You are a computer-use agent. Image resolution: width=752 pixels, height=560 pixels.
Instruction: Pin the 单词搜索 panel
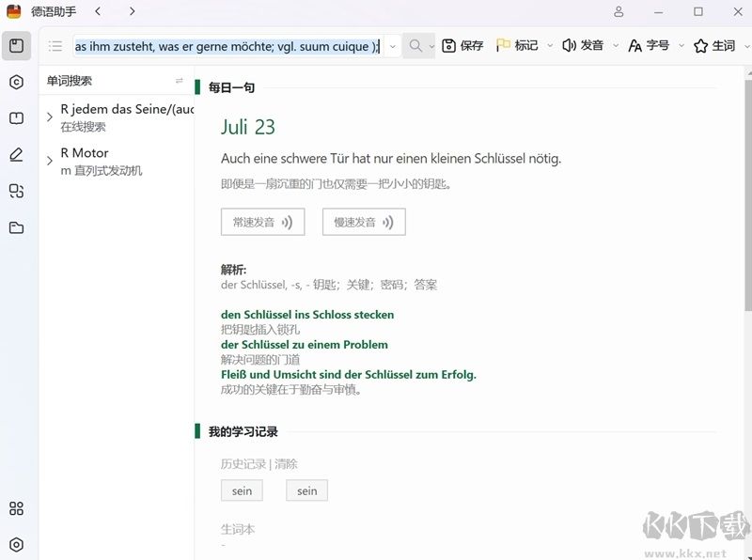pos(179,79)
